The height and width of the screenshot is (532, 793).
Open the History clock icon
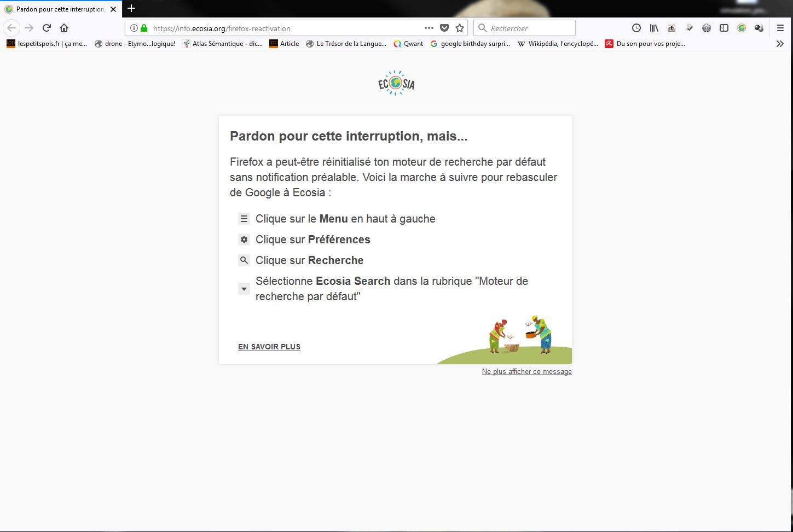[x=636, y=28]
